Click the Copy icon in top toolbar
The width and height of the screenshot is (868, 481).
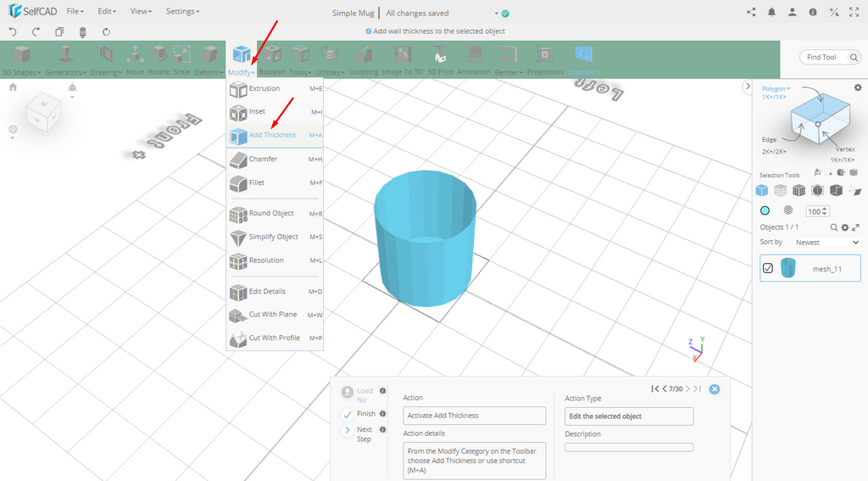click(59, 32)
